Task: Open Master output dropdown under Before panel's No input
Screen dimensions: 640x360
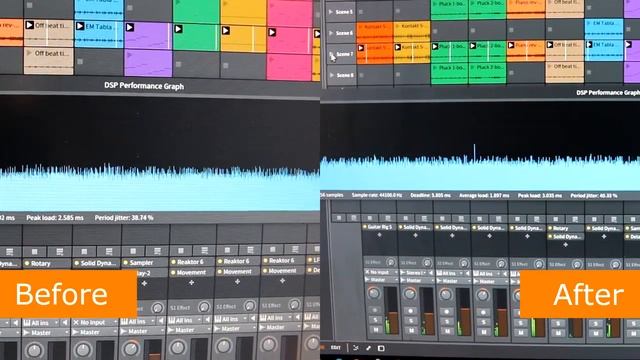Action: pyautogui.click(x=94, y=332)
